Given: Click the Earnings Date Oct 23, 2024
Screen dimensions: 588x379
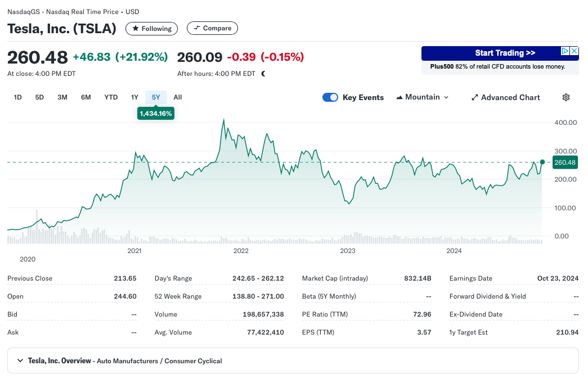Looking at the screenshot, I should [x=558, y=278].
